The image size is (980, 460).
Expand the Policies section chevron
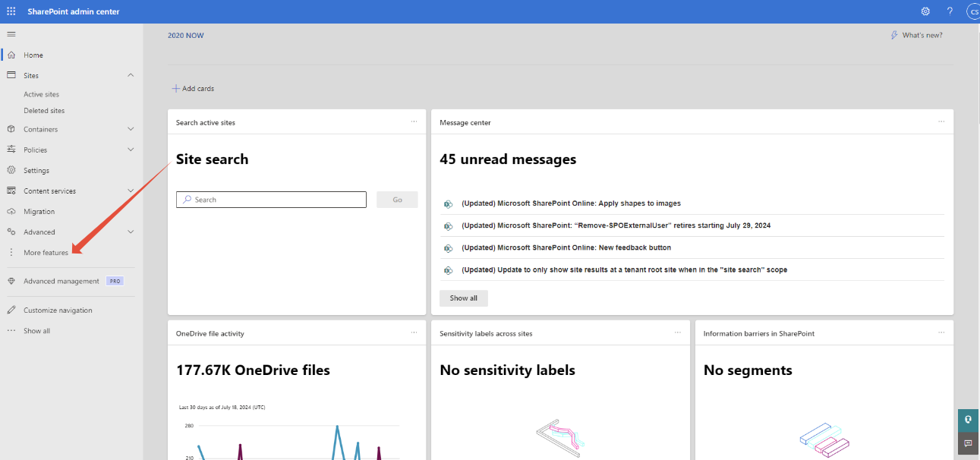tap(131, 150)
